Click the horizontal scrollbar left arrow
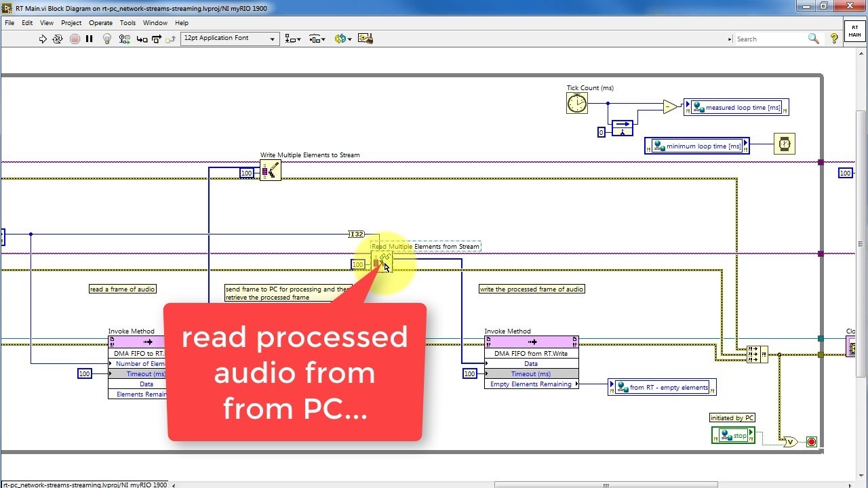This screenshot has height=488, width=868. tap(173, 485)
